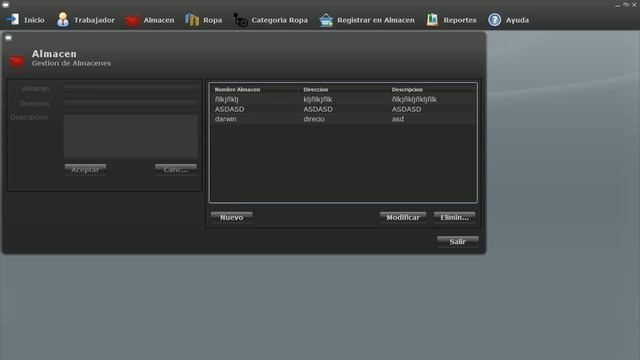Open the Ayuda menu
The width and height of the screenshot is (640, 360).
517,20
